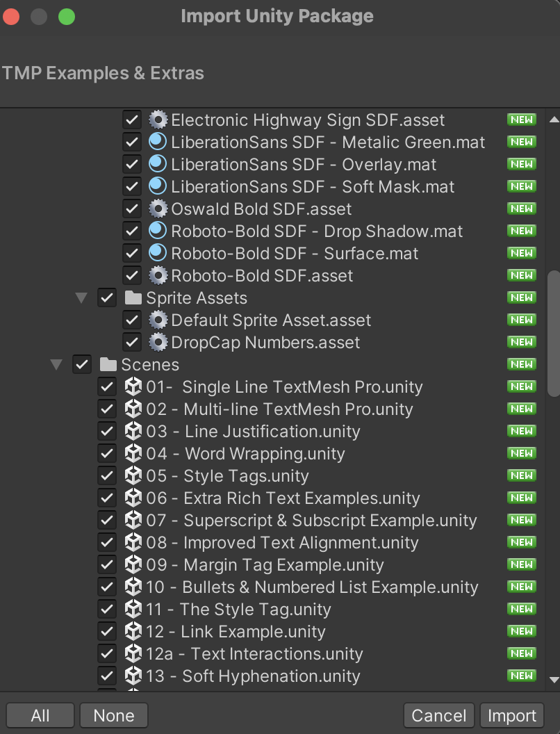The height and width of the screenshot is (734, 560).
Task: Toggle the Scenes folder checkbox
Action: tap(83, 365)
